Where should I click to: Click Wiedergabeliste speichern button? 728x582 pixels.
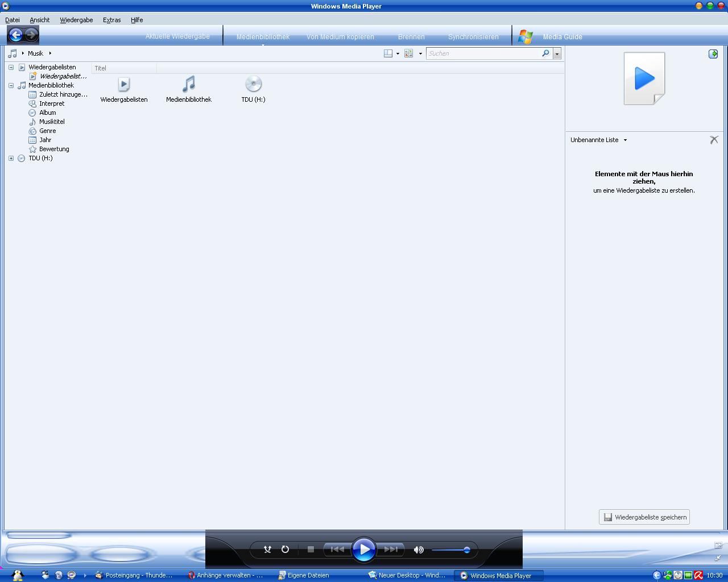click(644, 517)
